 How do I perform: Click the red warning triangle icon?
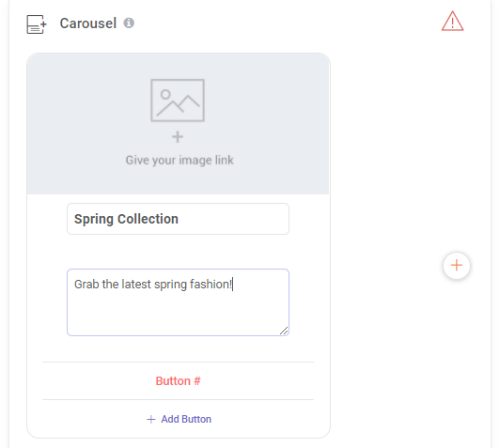click(x=452, y=22)
